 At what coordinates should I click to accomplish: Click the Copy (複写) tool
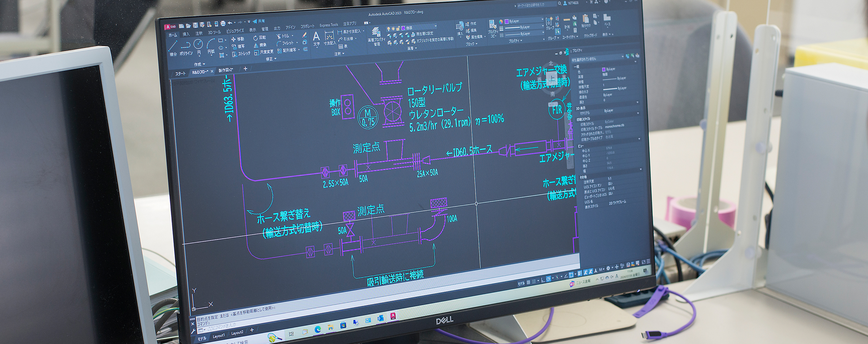click(238, 46)
